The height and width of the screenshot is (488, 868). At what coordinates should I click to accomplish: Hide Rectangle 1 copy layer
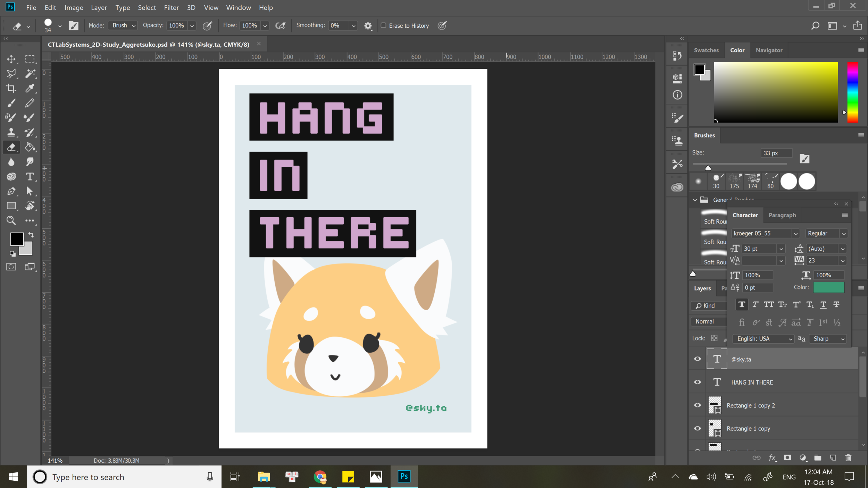[697, 428]
